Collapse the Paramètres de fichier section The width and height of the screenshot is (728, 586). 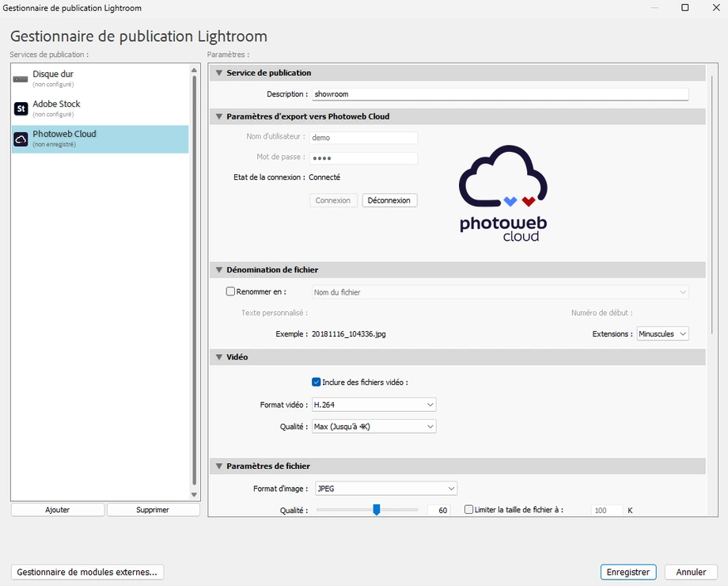218,466
